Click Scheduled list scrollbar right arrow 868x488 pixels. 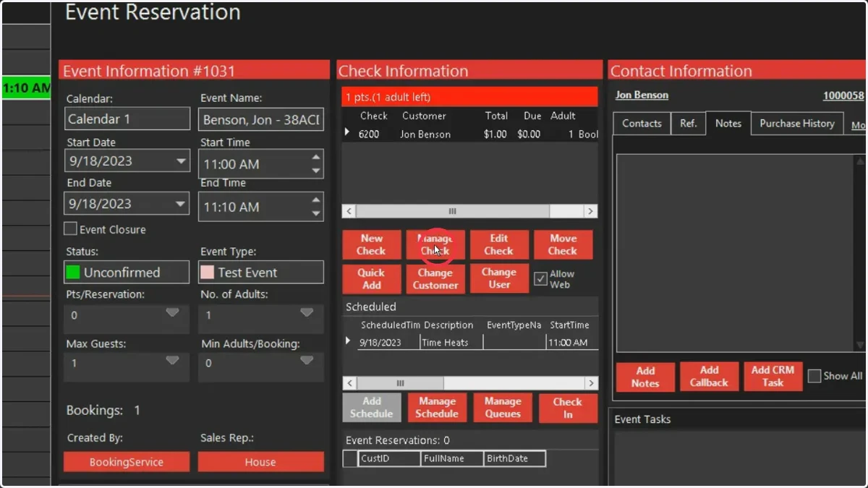[x=591, y=383]
